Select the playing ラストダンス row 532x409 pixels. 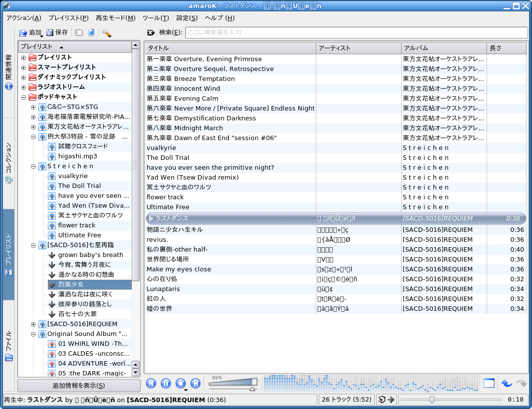tap(336, 219)
